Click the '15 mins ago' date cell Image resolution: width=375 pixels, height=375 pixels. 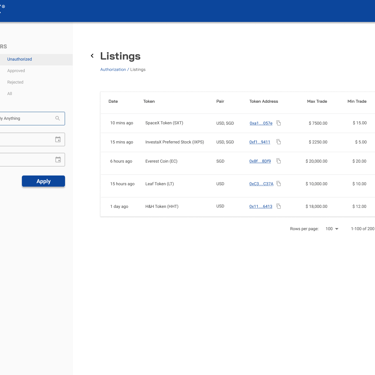[122, 142]
